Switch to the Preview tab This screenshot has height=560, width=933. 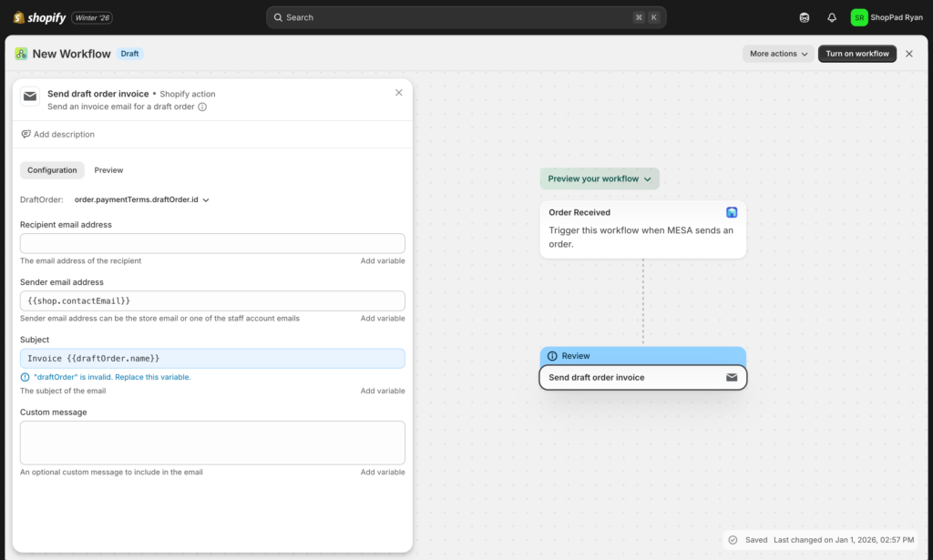108,169
